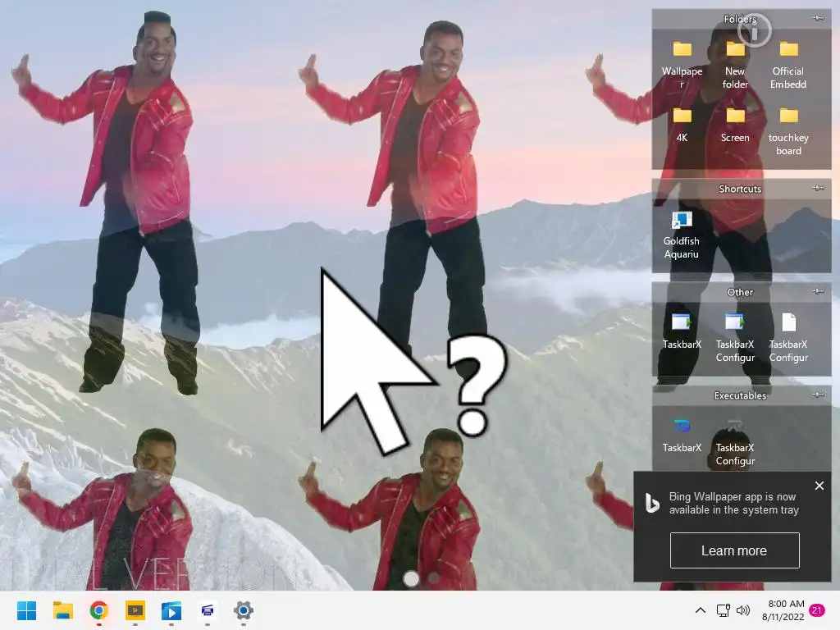The width and height of the screenshot is (840, 630).
Task: Open Google Chrome from taskbar
Action: coord(99,610)
